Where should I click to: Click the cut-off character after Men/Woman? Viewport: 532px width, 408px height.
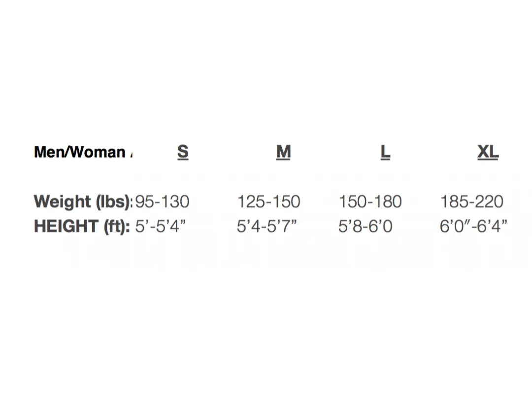(x=131, y=153)
